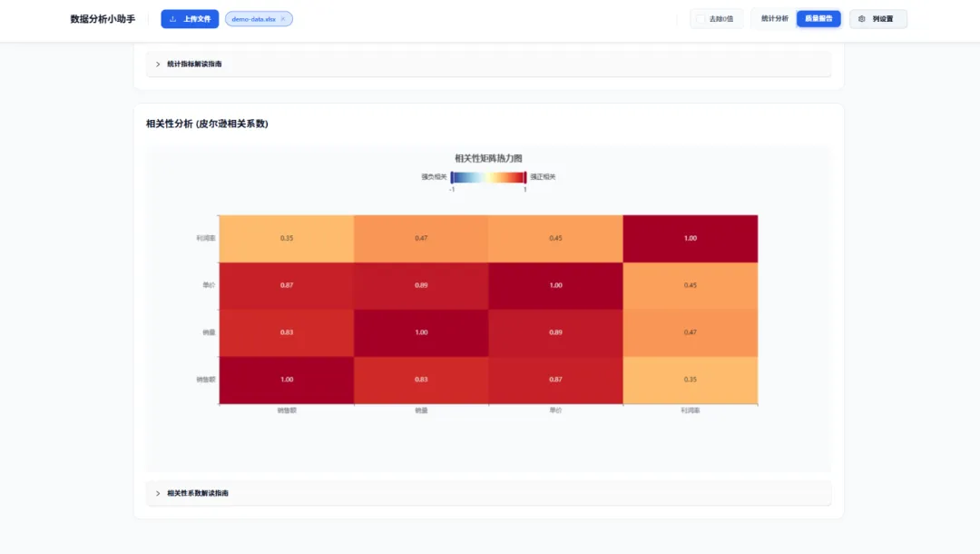
Task: Click the 单价 x-axis label
Action: 555,411
